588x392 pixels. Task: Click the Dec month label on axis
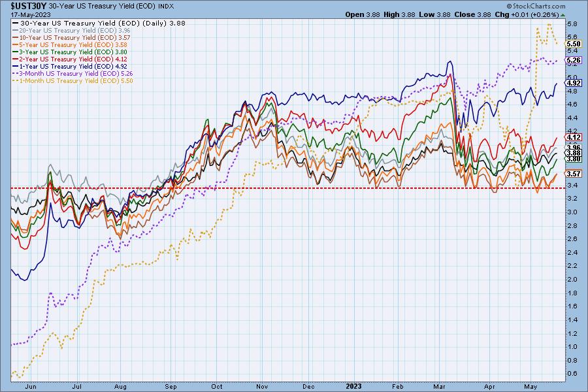click(x=308, y=386)
